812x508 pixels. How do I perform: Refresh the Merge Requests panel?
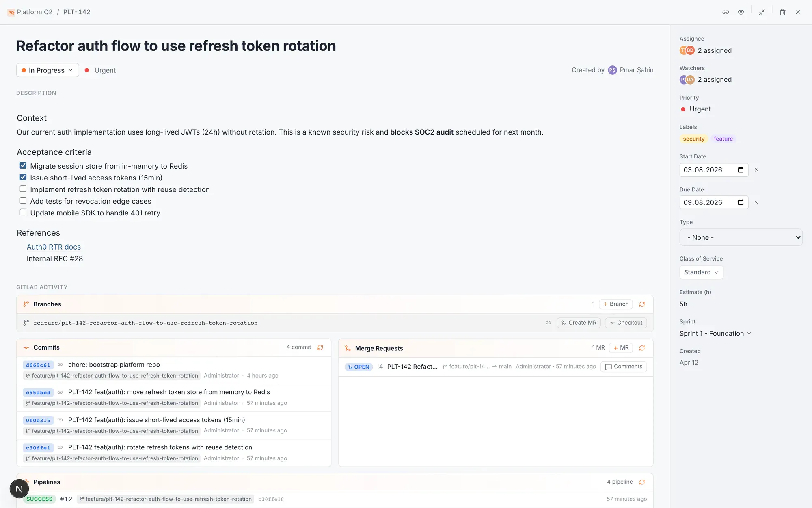[x=642, y=348]
